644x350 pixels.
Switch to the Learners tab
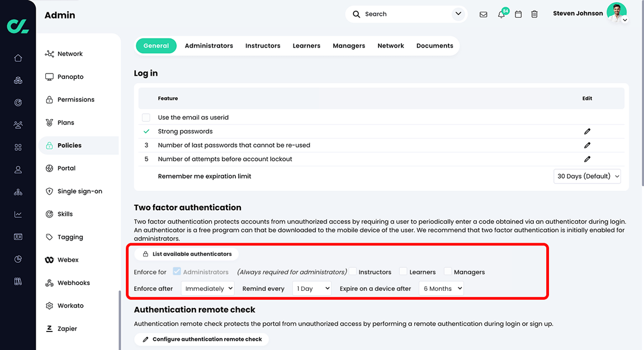pos(306,46)
